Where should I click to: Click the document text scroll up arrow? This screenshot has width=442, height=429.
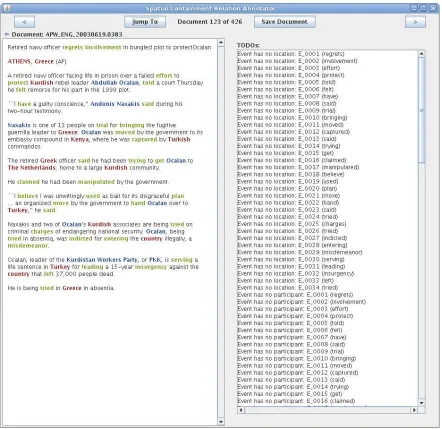tap(221, 43)
